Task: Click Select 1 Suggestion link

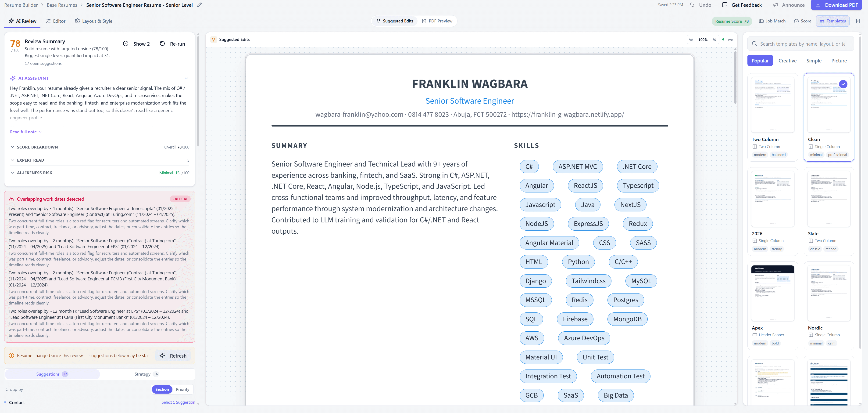Action: [178, 402]
